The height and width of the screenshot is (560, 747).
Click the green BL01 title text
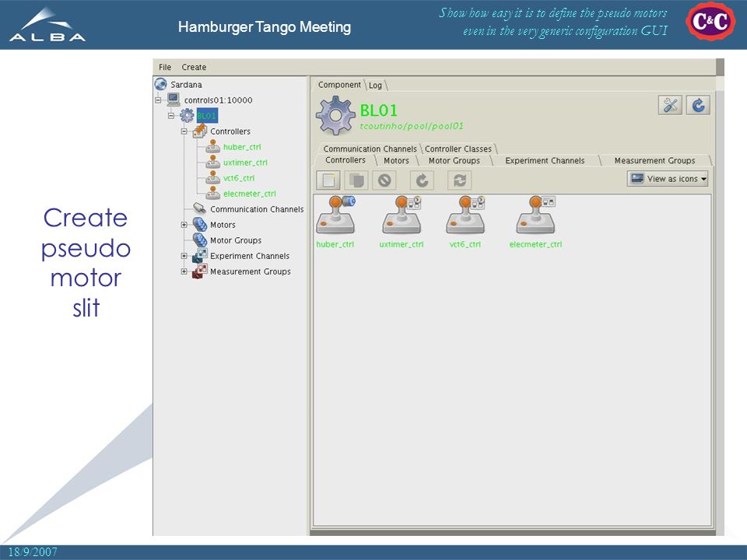pyautogui.click(x=379, y=110)
